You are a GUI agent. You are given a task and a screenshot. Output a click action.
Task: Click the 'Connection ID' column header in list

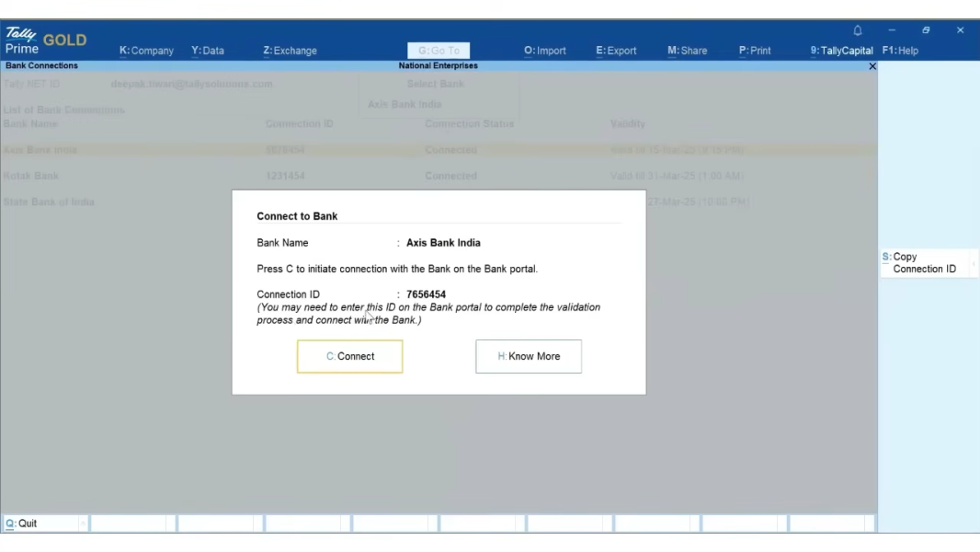pos(300,124)
